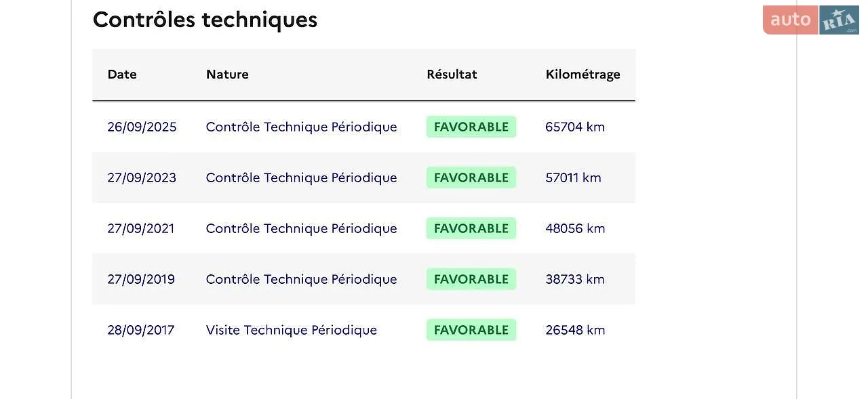
Task: Click the Visite Technique Périodique entry
Action: [292, 330]
